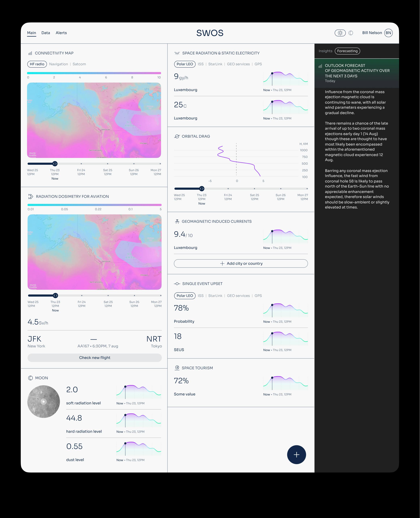The image size is (420, 518).
Task: Open the Alerts tab
Action: point(61,33)
